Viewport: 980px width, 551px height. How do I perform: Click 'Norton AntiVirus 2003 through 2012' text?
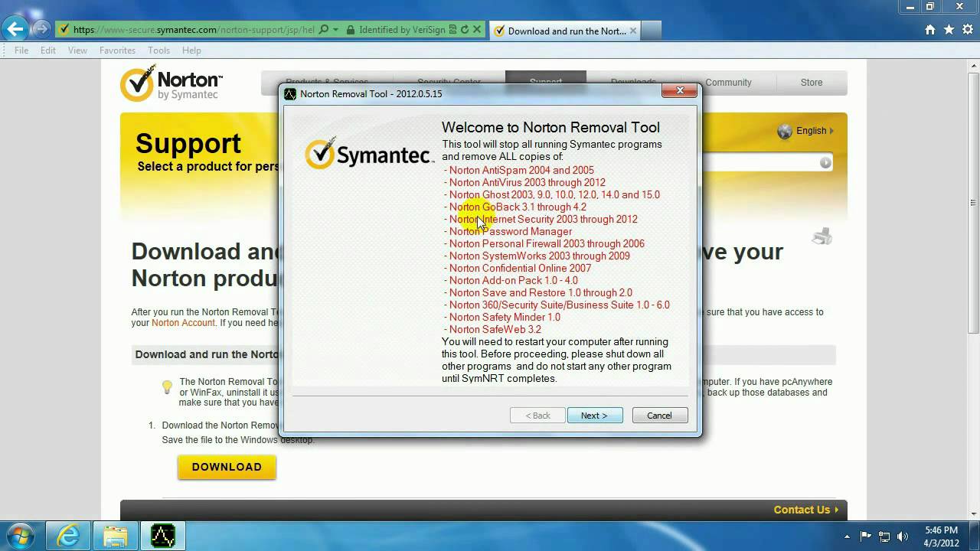528,183
